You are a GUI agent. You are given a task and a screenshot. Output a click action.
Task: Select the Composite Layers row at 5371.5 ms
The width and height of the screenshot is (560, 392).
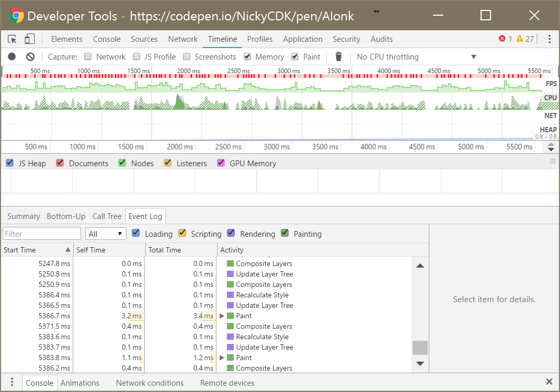click(x=207, y=326)
